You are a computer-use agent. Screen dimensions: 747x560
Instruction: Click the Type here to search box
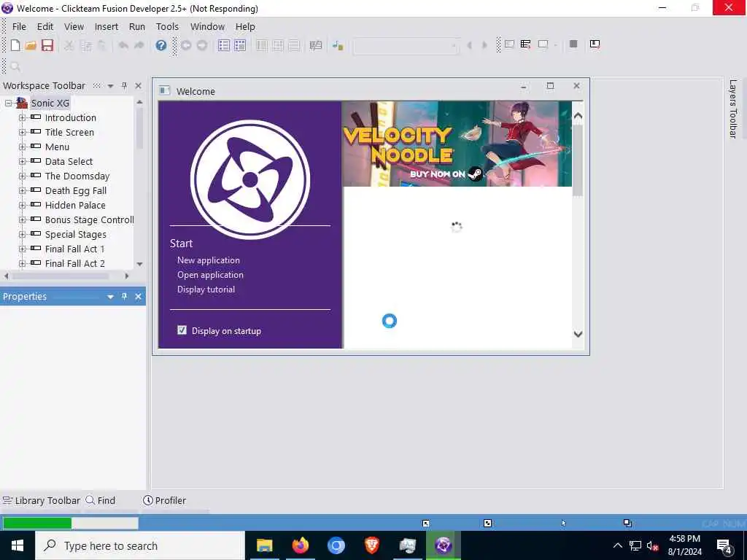[140, 545]
